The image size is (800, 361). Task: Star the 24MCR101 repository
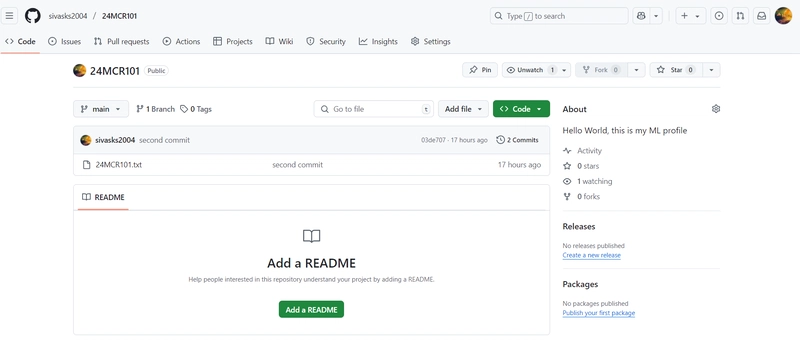676,70
